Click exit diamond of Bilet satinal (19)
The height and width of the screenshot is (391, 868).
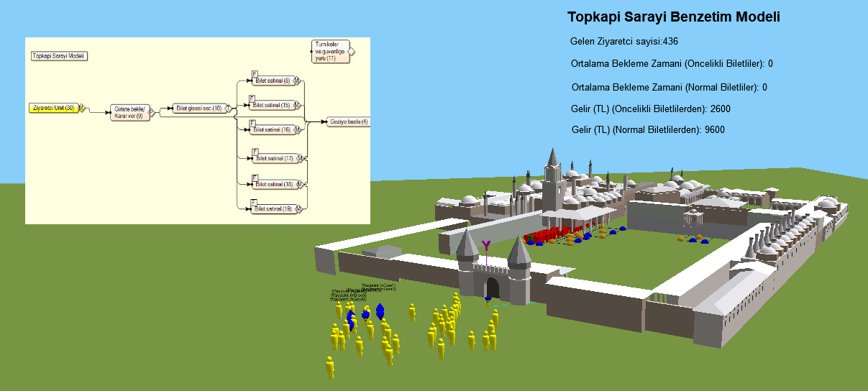tap(298, 208)
